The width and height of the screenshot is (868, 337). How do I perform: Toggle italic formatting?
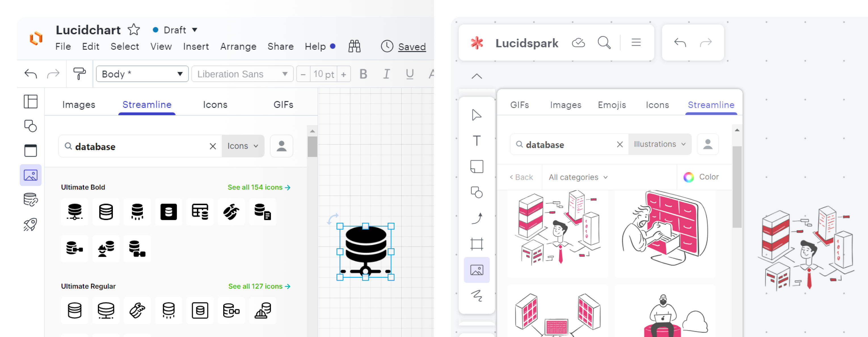pyautogui.click(x=387, y=74)
